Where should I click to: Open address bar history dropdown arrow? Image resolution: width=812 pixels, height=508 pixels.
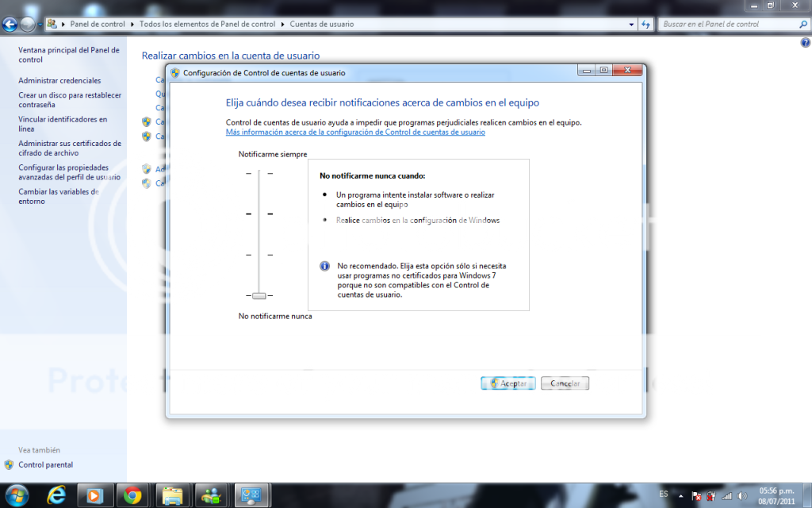coord(630,25)
